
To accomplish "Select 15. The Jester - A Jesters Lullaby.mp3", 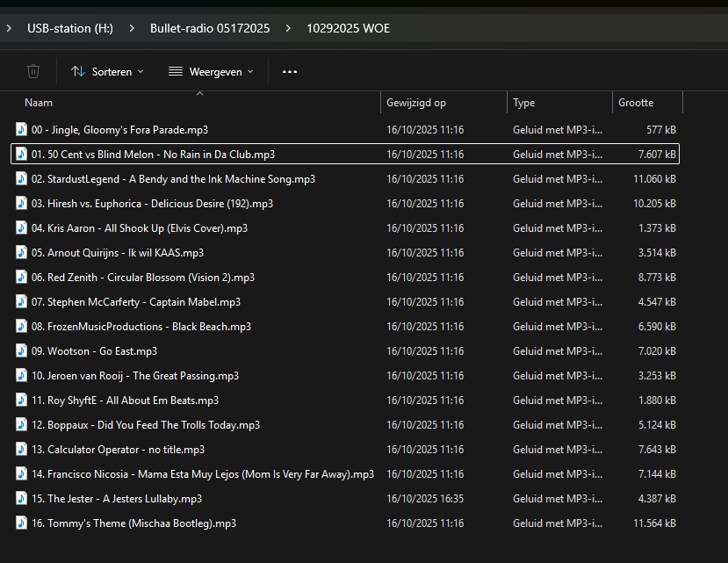I will [117, 499].
